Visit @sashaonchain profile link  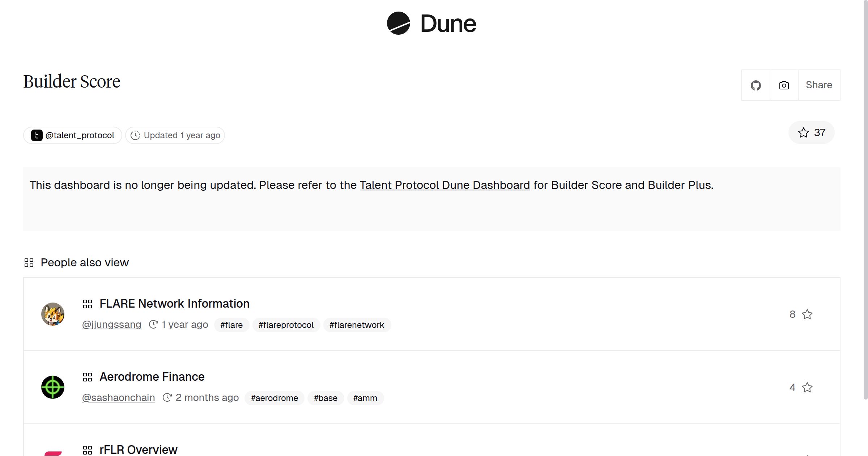click(118, 398)
